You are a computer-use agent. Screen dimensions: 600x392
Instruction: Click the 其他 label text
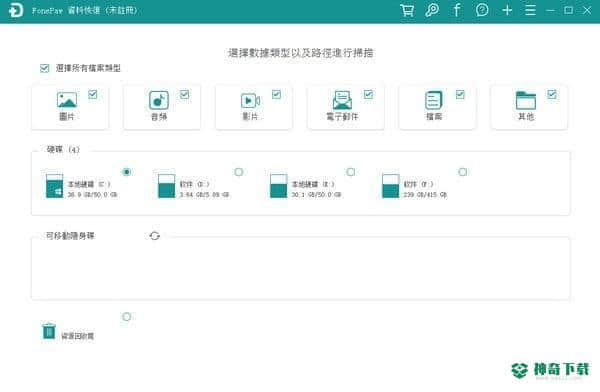[x=526, y=116]
